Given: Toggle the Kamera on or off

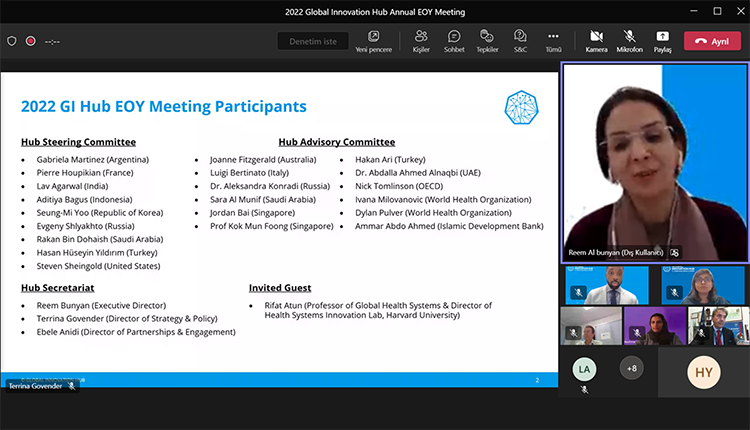Looking at the screenshot, I should tap(596, 40).
